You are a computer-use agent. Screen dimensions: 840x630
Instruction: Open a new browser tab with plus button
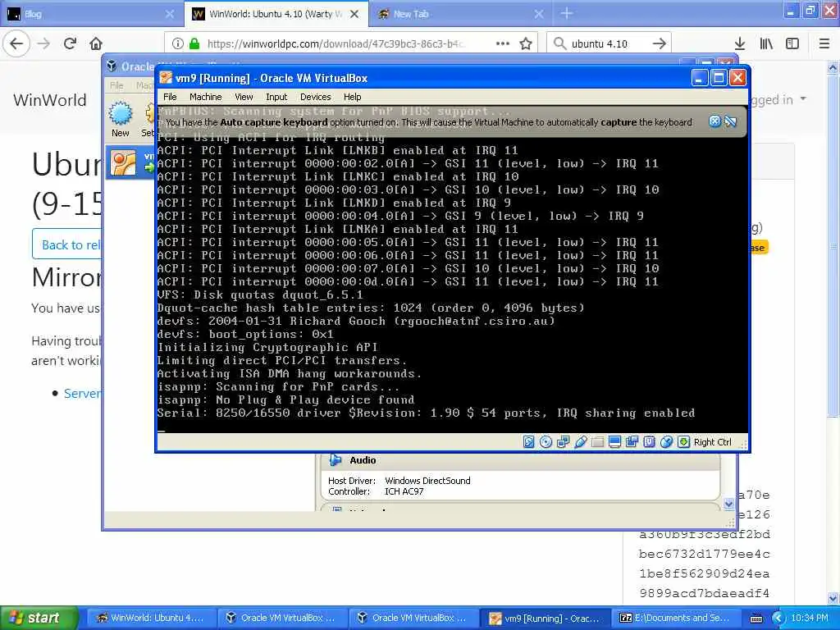pos(567,14)
